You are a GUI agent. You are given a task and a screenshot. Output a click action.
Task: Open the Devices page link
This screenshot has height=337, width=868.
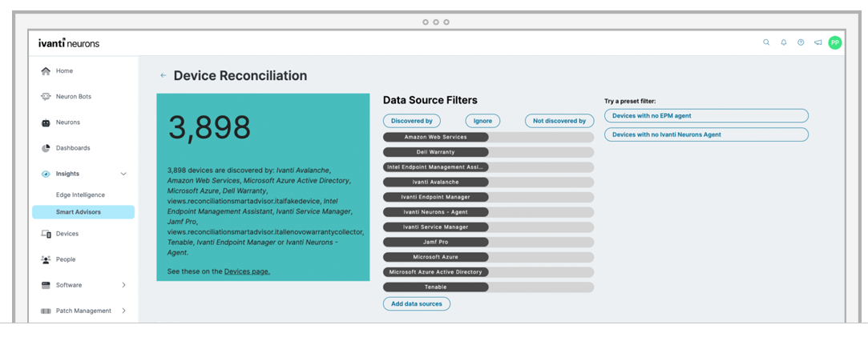247,271
